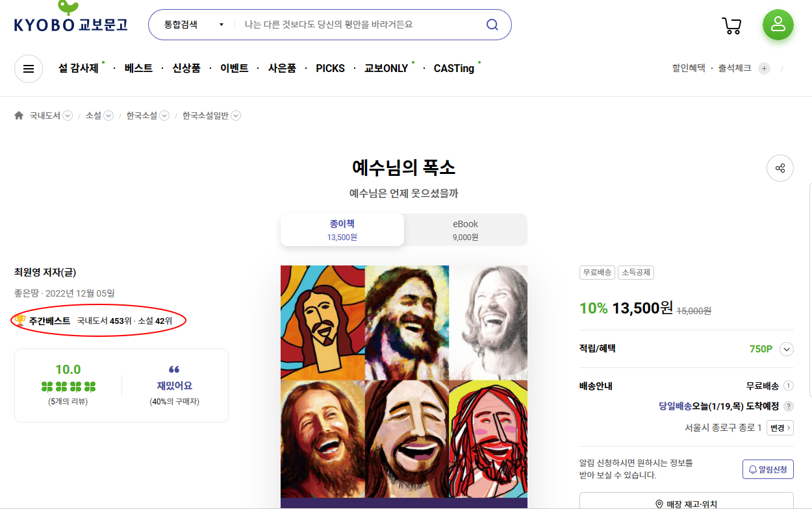
Task: Click the plus icon next to 출석체크
Action: click(x=764, y=68)
